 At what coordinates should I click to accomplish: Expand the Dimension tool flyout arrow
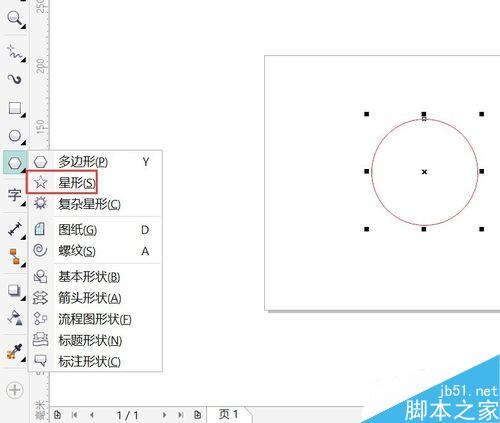point(23,237)
